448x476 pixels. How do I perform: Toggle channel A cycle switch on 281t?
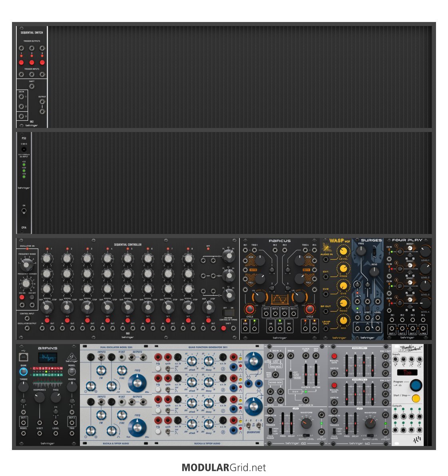point(168,368)
